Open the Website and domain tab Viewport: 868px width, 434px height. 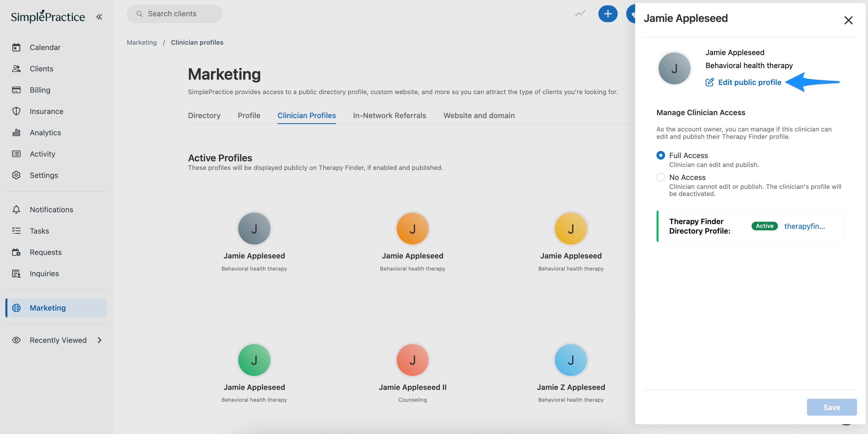click(x=479, y=115)
